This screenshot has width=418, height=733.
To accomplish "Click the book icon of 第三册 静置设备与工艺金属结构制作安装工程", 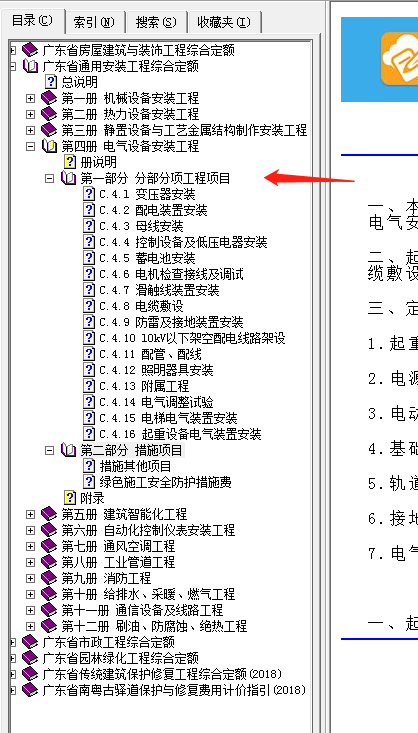I will (x=49, y=130).
